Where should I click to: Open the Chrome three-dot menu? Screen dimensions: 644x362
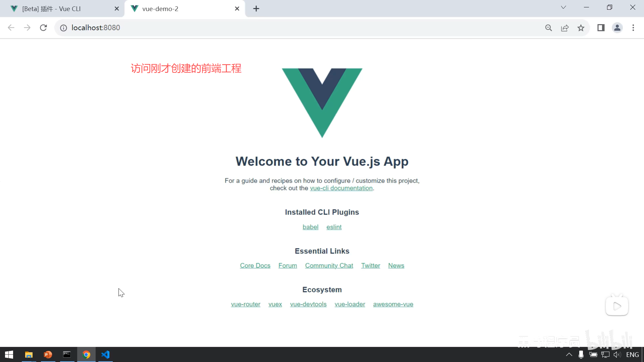pos(633,28)
